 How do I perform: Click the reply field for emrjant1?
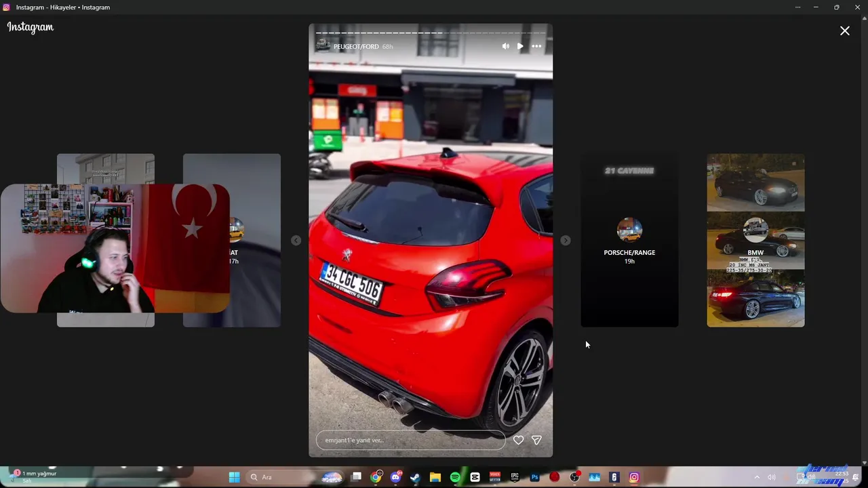coord(410,440)
